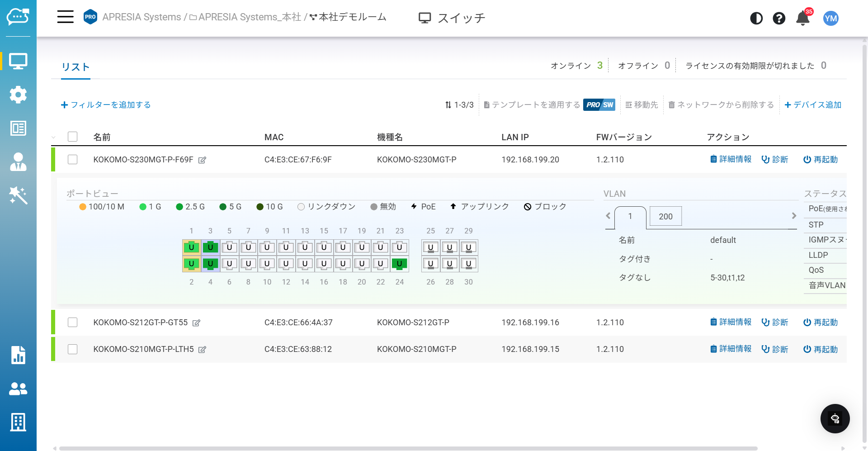Click デバイス追加 to add device

813,105
